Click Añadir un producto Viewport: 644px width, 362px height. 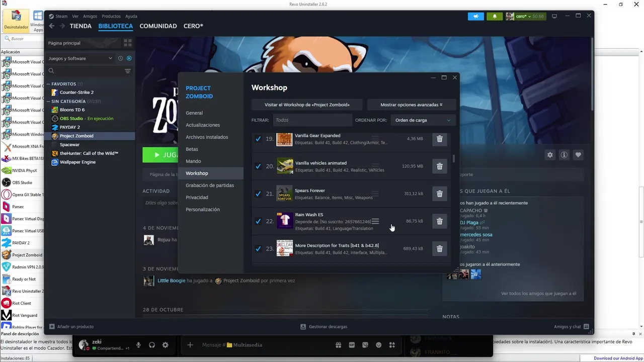(71, 327)
